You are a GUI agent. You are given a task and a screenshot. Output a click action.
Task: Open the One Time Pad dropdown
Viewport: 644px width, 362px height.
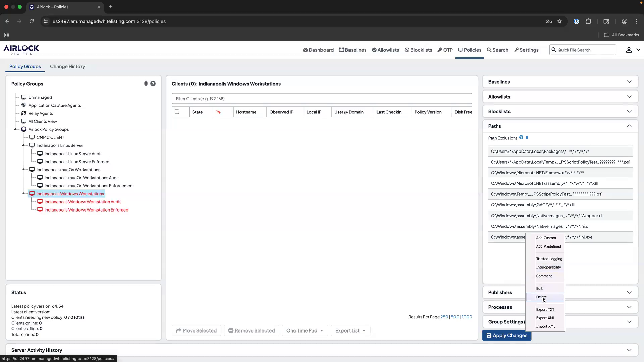(304, 330)
